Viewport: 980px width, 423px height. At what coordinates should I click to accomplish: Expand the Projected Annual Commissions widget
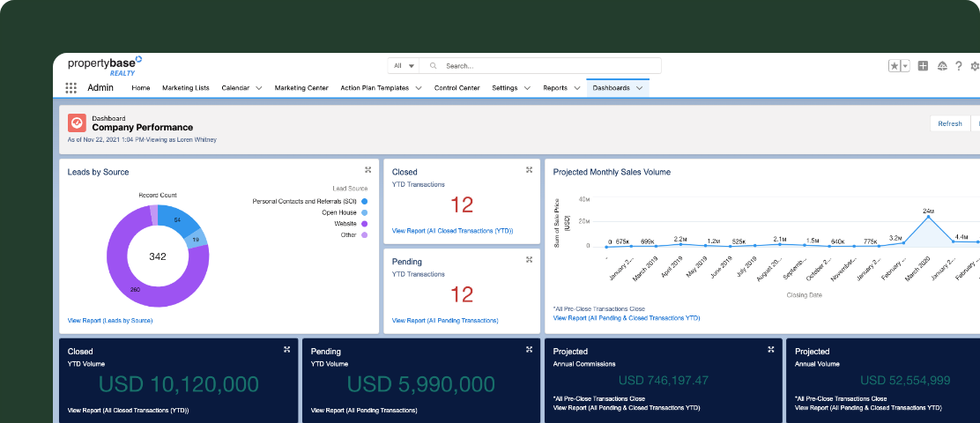[x=770, y=349]
